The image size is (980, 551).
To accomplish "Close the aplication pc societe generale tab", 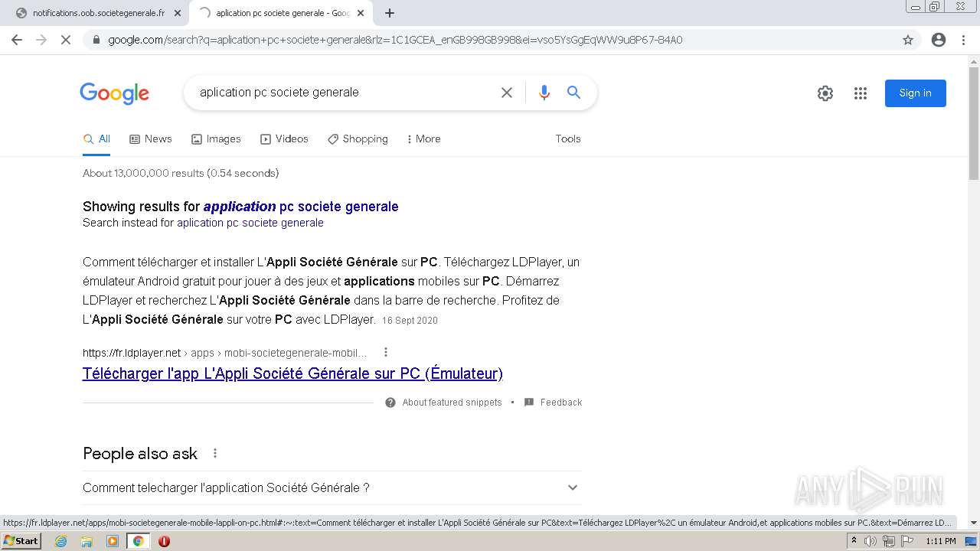I will pos(361,13).
